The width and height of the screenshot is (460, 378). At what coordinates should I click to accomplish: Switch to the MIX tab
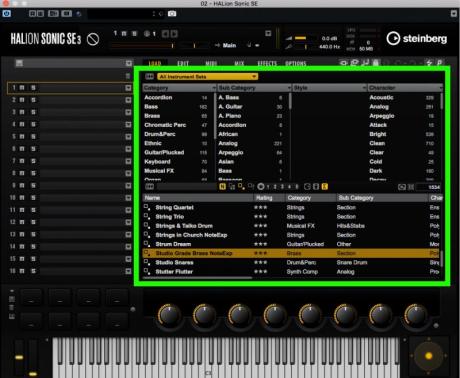click(239, 63)
